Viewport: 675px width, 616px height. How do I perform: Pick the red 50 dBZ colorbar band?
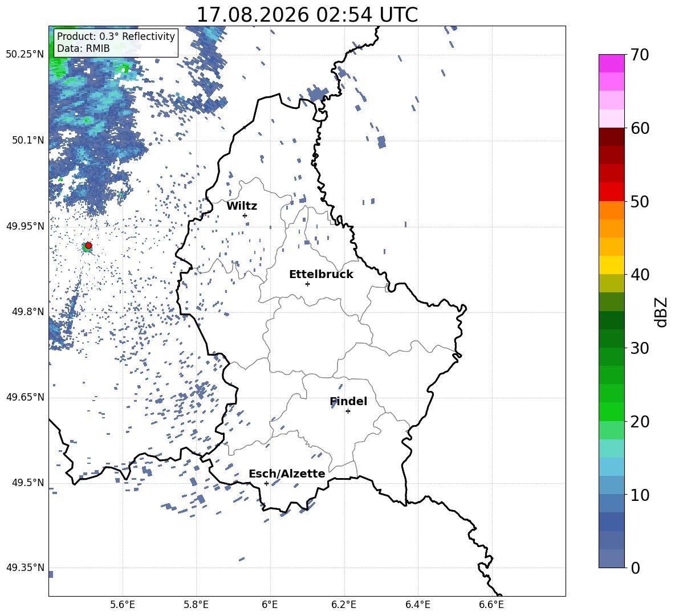pyautogui.click(x=611, y=192)
